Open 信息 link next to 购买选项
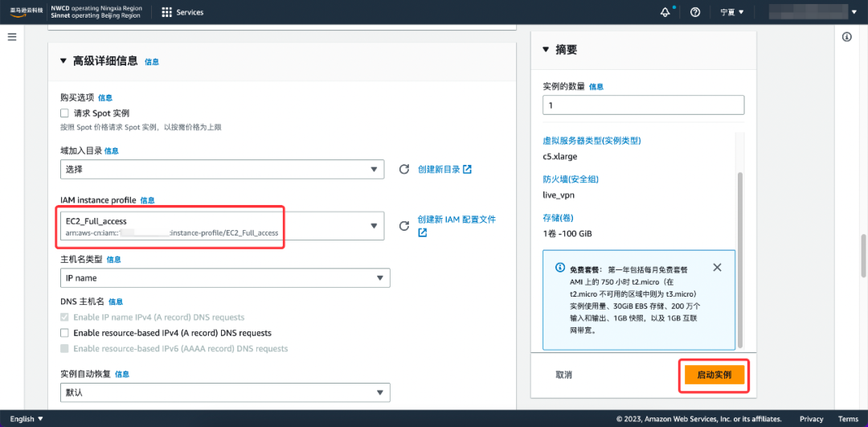 pyautogui.click(x=105, y=97)
